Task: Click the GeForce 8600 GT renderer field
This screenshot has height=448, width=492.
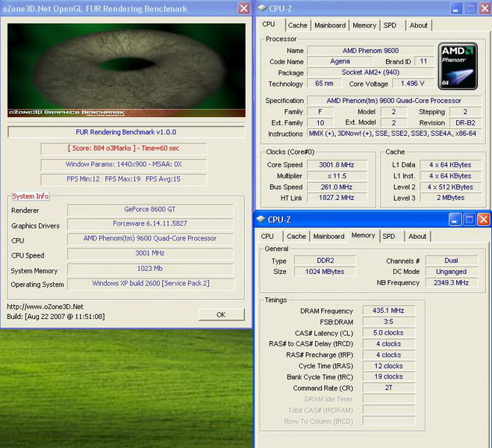Action: [x=150, y=209]
